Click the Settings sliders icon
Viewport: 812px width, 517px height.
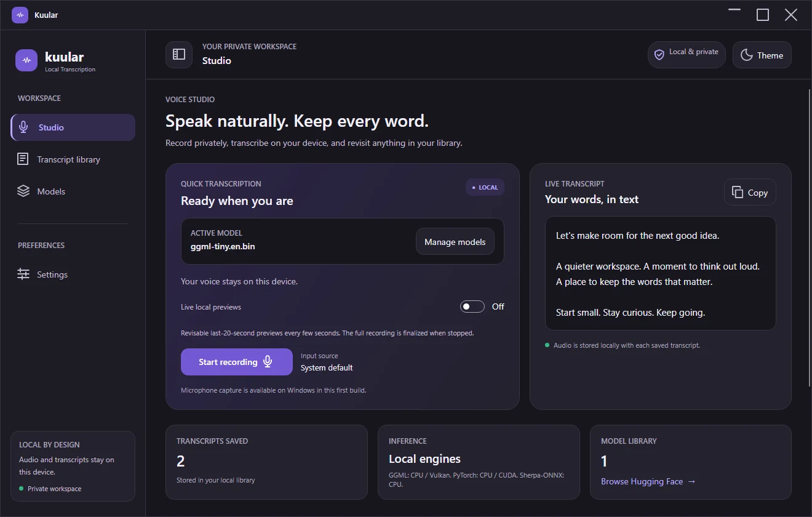click(23, 275)
